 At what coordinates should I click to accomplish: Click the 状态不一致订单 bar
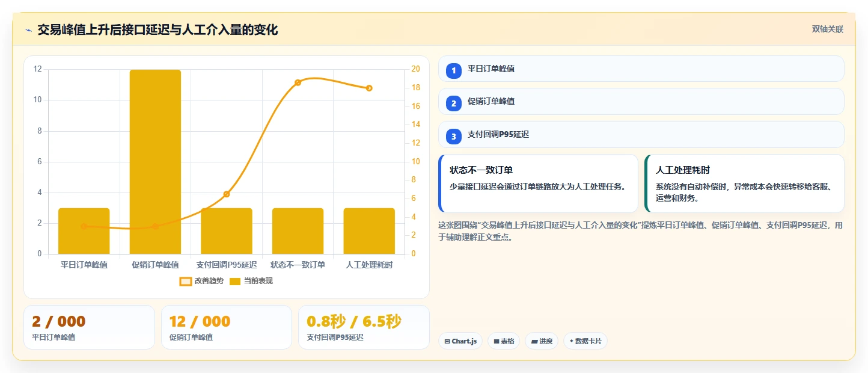(x=298, y=231)
